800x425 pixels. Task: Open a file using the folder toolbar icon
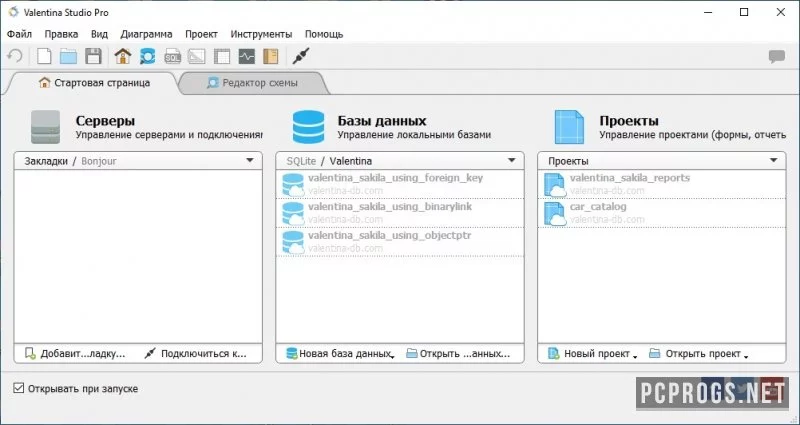[68, 56]
